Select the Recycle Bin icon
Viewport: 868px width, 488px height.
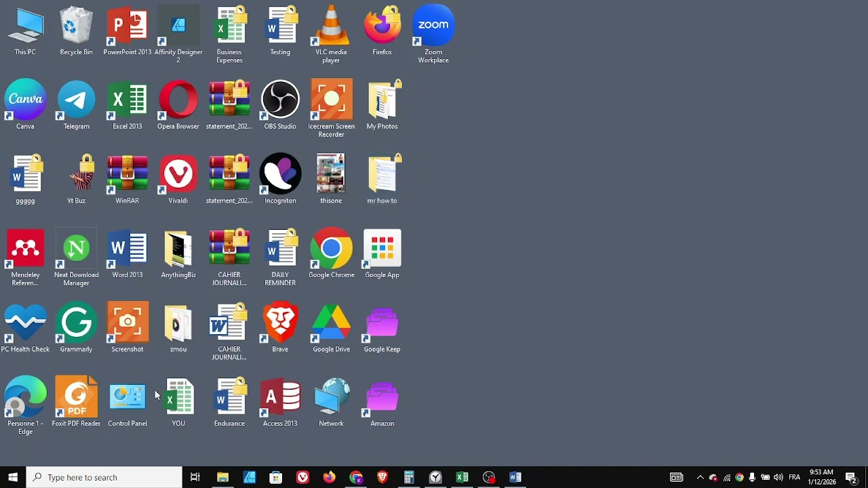tap(76, 31)
